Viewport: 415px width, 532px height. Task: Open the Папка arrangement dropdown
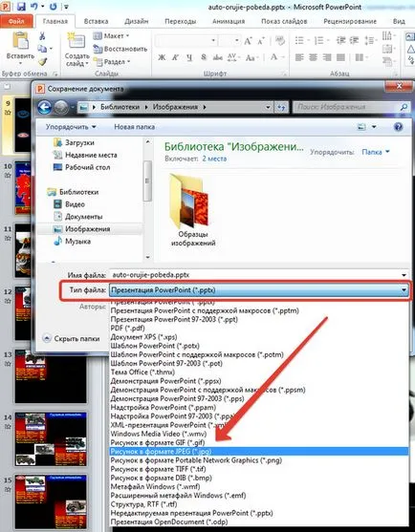tap(376, 152)
